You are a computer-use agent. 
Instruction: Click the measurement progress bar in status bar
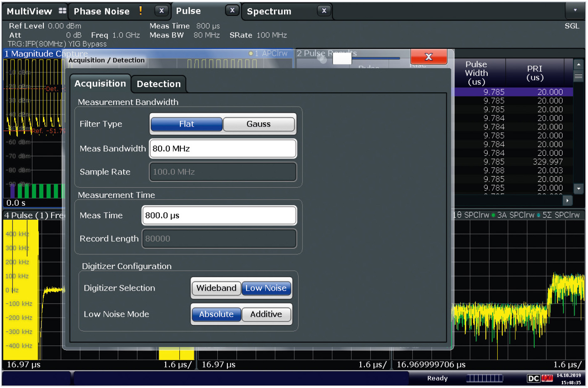[x=484, y=378]
